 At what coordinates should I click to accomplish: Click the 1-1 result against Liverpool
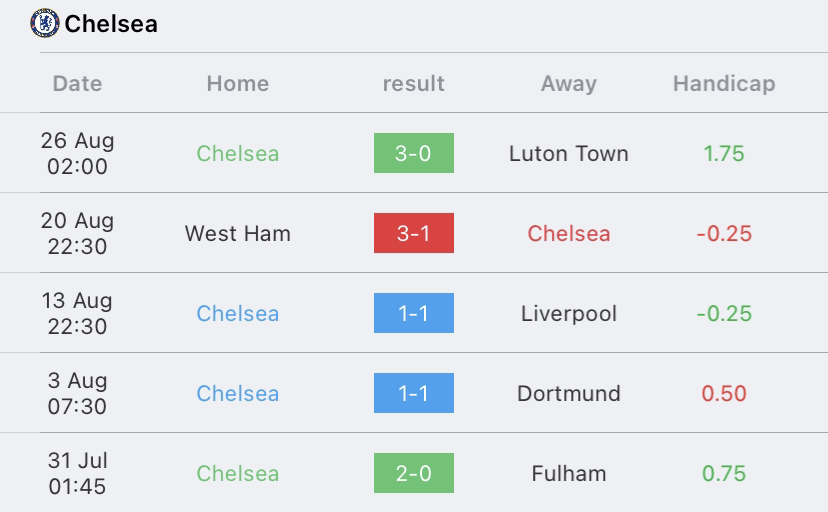(413, 313)
